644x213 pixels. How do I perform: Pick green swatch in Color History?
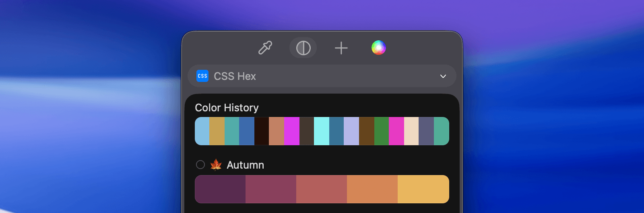[x=382, y=131]
